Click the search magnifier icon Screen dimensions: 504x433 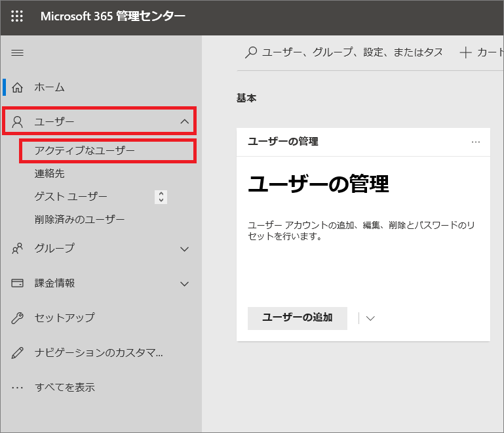pos(251,52)
